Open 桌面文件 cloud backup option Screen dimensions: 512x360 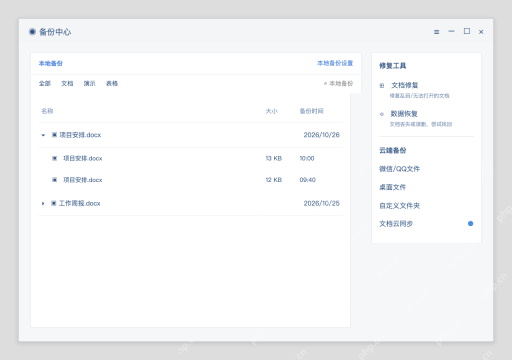click(393, 187)
